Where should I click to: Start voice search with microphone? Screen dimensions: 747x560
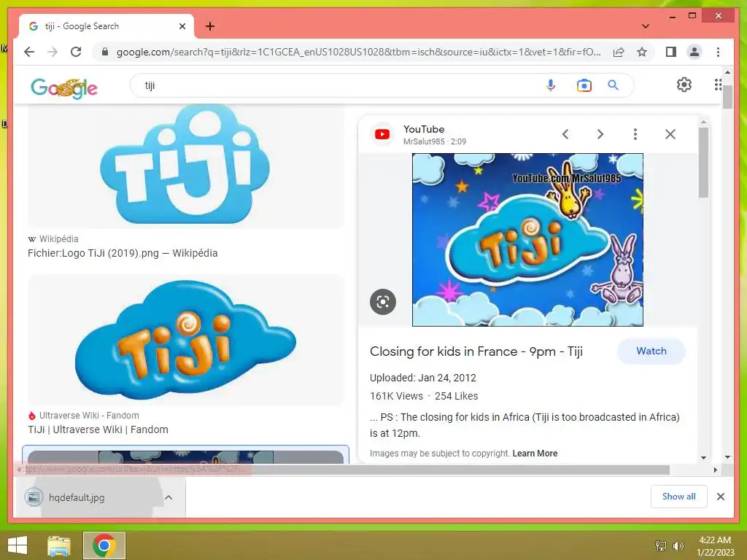550,85
